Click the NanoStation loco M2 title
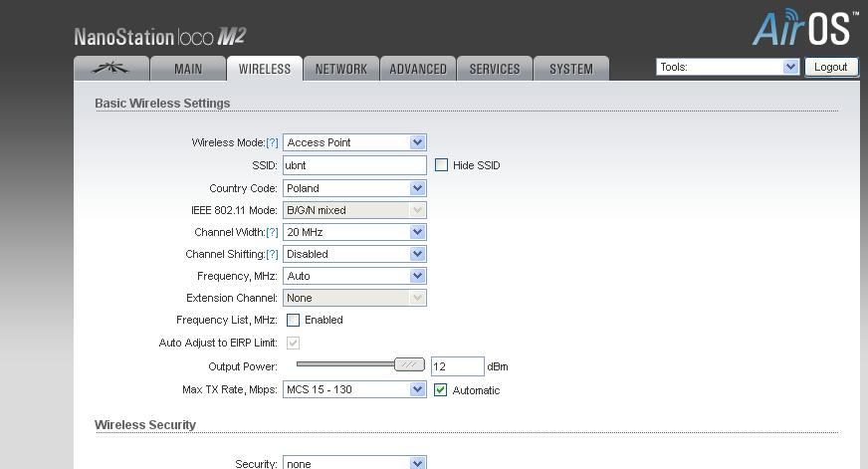 (x=160, y=37)
